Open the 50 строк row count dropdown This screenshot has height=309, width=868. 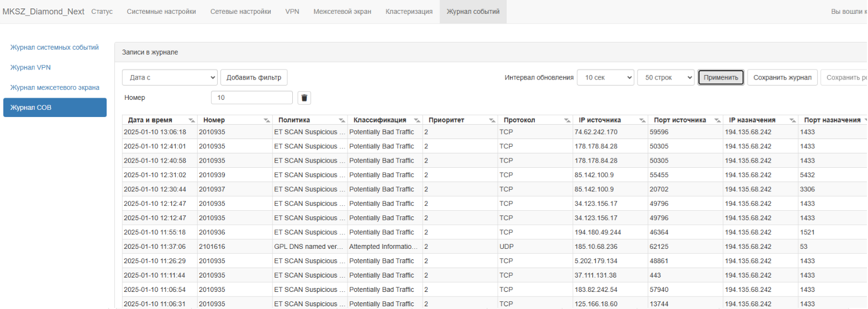(666, 77)
